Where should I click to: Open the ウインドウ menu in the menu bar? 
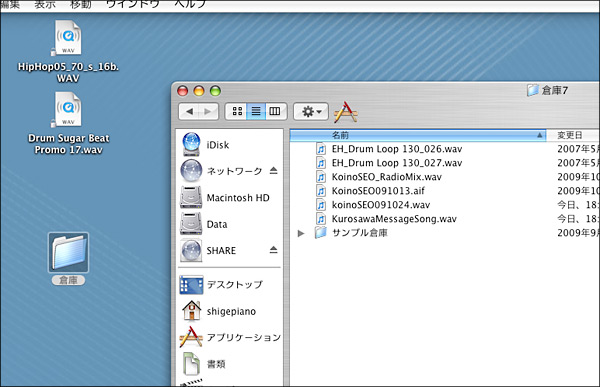[132, 5]
